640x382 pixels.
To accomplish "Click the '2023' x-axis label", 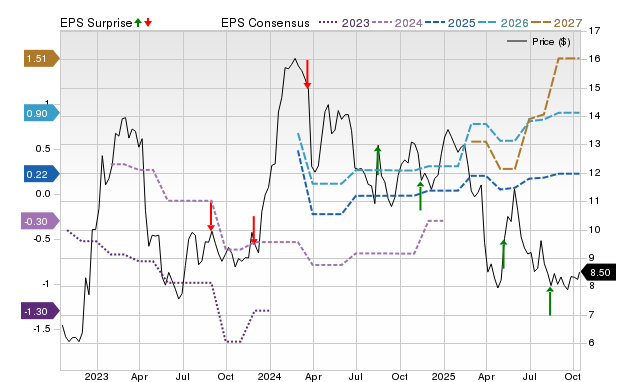I will (96, 377).
